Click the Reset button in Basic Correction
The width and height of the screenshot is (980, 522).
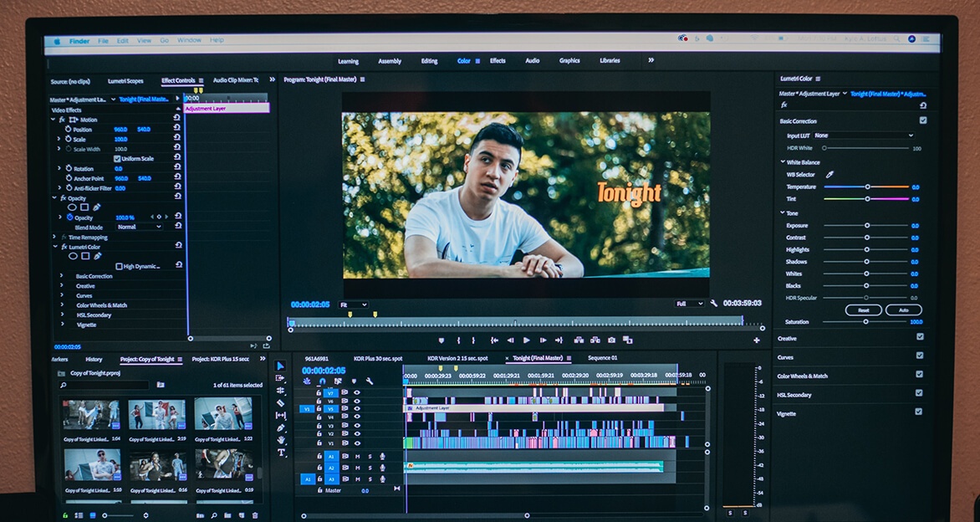pyautogui.click(x=862, y=310)
